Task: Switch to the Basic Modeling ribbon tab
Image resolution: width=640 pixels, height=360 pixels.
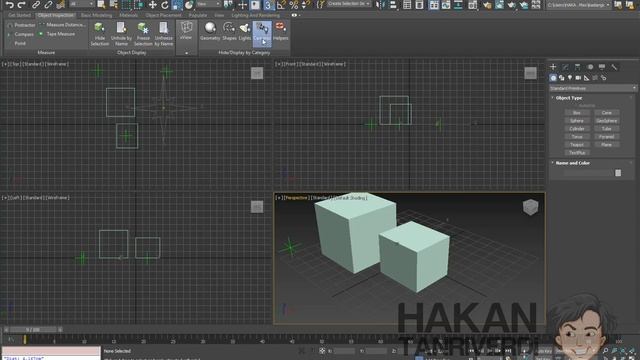Action: 96,15
